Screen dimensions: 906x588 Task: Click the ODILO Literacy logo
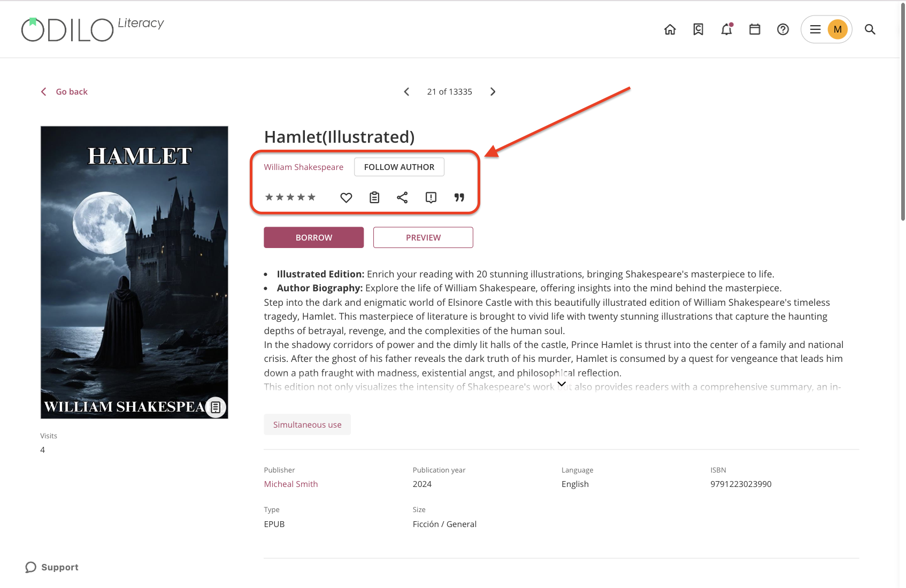(x=93, y=29)
